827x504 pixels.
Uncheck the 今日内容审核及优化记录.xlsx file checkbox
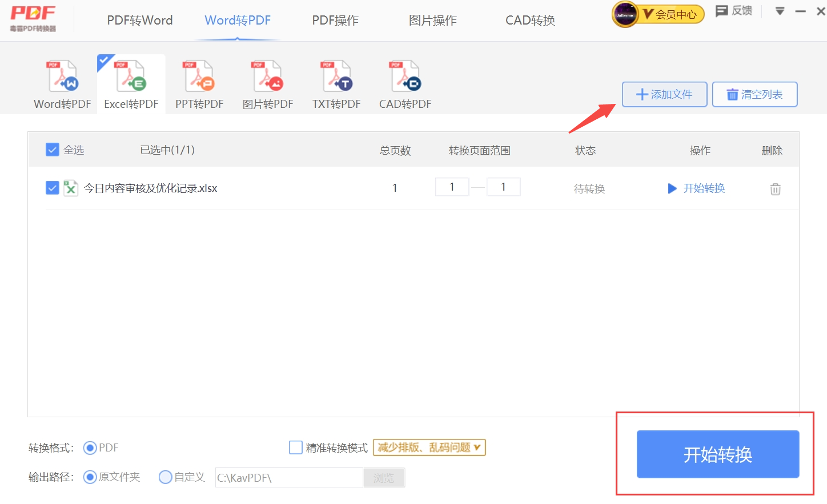(52, 188)
